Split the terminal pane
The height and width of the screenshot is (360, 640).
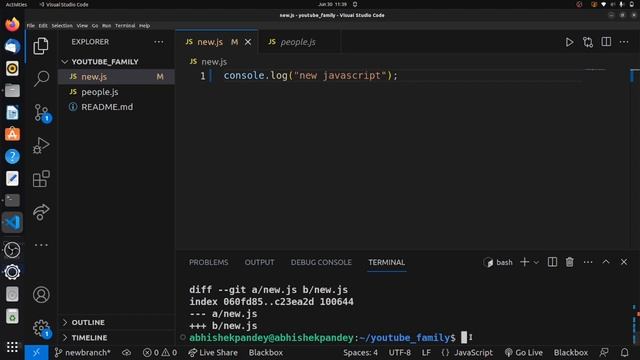(552, 262)
